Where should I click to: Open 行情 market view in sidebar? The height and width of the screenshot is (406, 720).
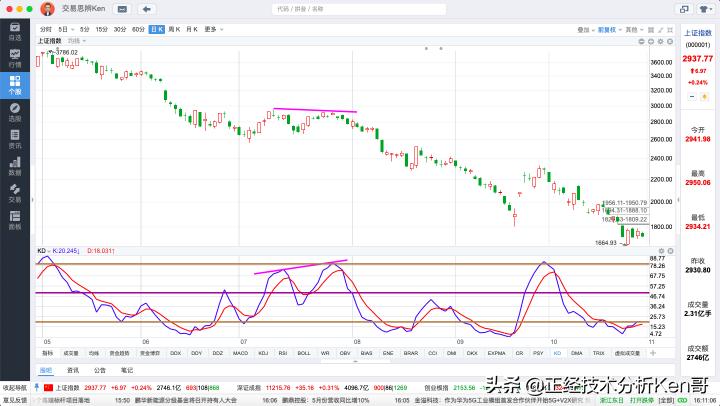pyautogui.click(x=15, y=58)
